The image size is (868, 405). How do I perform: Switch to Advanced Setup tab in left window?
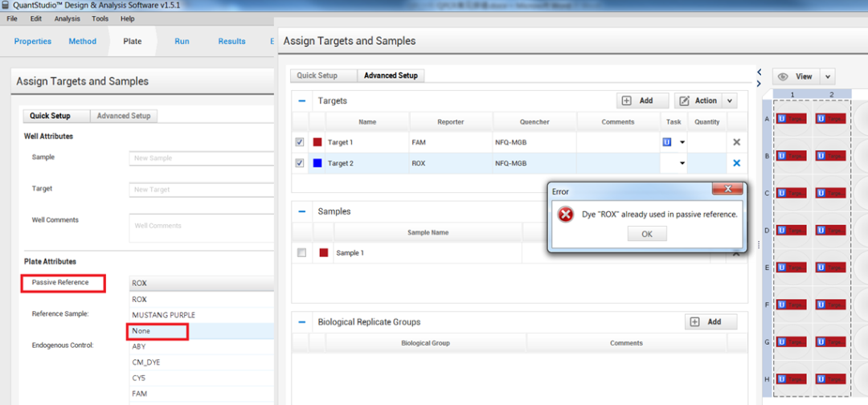[x=124, y=116]
